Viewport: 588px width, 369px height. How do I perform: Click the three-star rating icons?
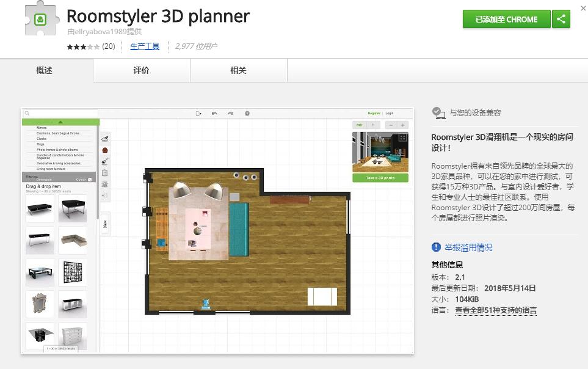pos(83,46)
